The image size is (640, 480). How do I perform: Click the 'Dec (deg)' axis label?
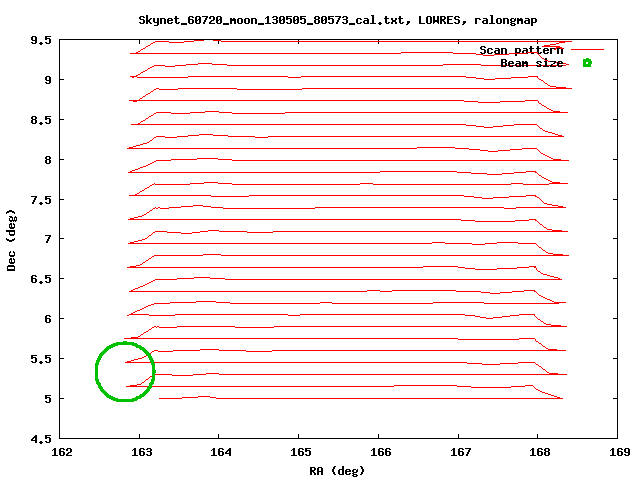[x=11, y=240]
